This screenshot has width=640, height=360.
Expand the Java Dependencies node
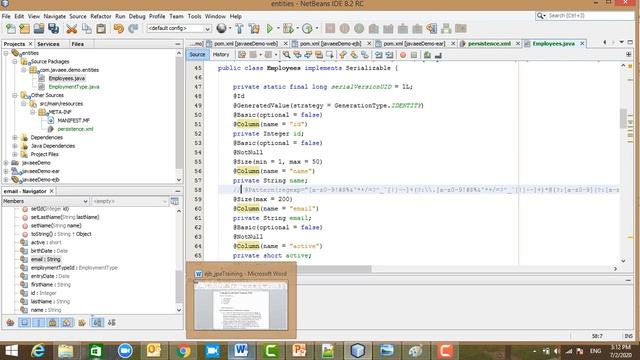15,146
